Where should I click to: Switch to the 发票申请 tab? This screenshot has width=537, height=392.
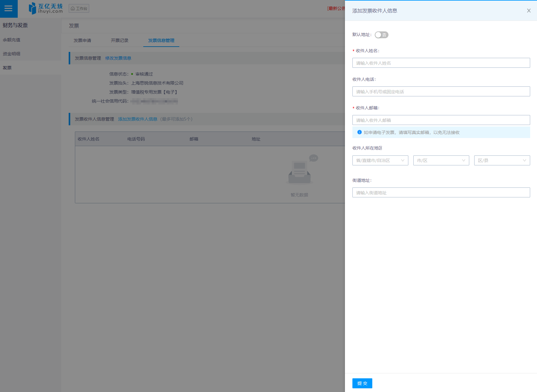point(82,40)
